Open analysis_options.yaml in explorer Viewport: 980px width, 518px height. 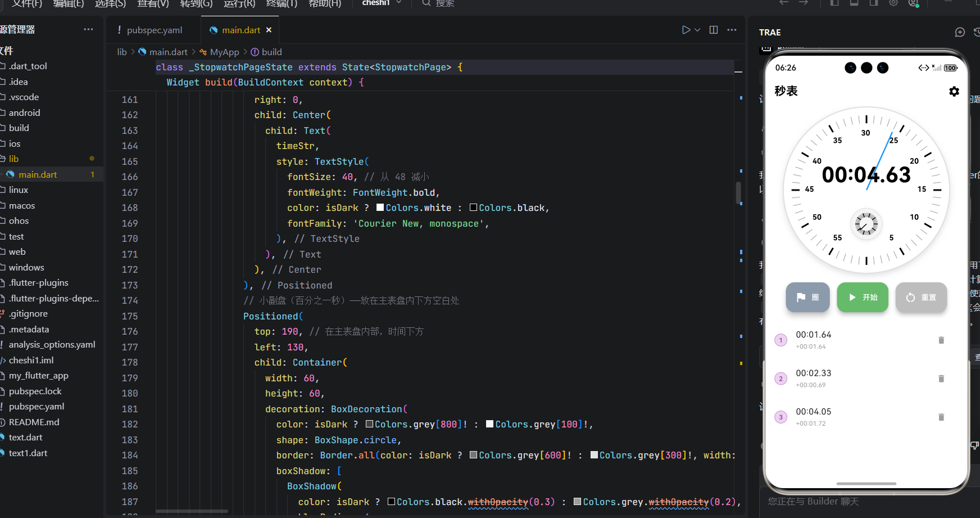click(52, 344)
